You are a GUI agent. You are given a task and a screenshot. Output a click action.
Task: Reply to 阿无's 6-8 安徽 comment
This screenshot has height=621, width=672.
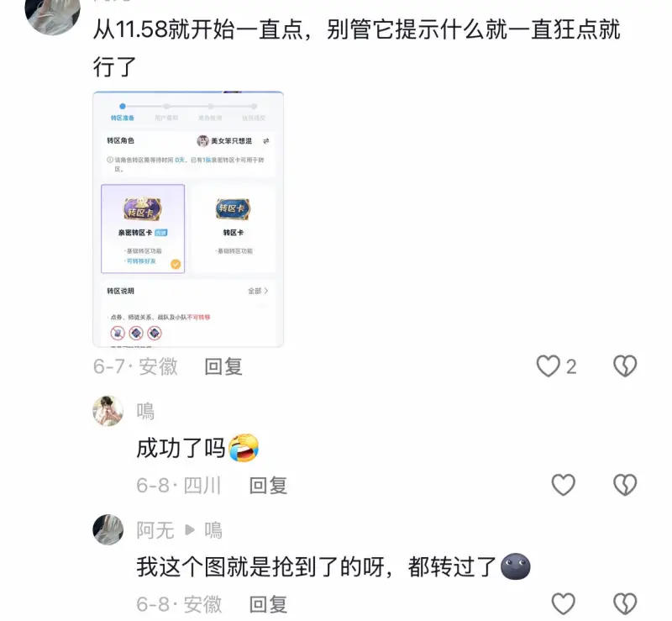click(x=268, y=604)
